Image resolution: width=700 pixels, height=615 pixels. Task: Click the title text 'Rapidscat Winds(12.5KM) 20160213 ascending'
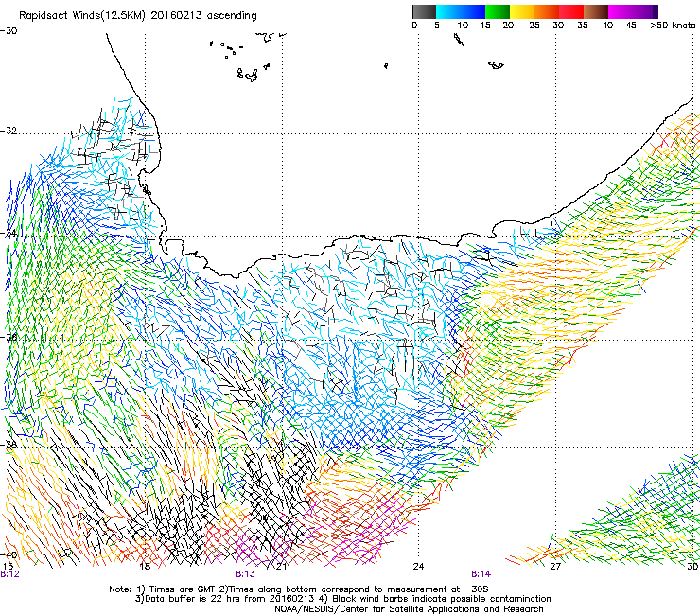click(x=138, y=16)
